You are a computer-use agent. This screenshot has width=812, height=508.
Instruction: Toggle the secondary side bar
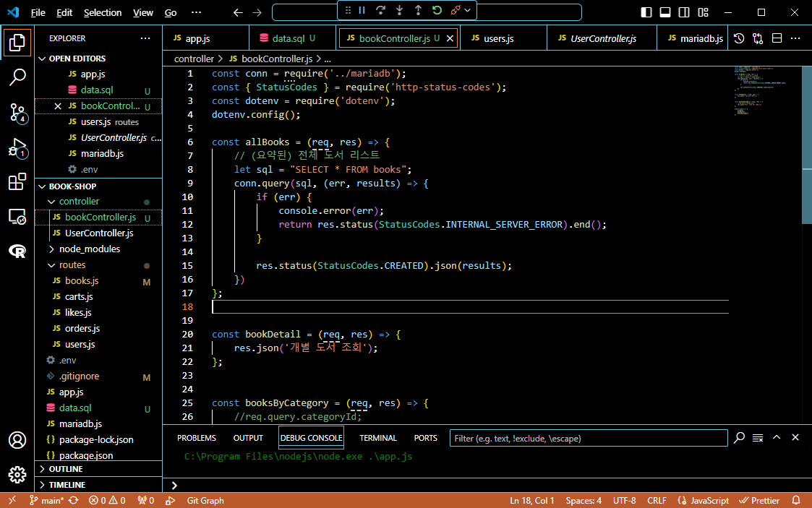pyautogui.click(x=684, y=12)
